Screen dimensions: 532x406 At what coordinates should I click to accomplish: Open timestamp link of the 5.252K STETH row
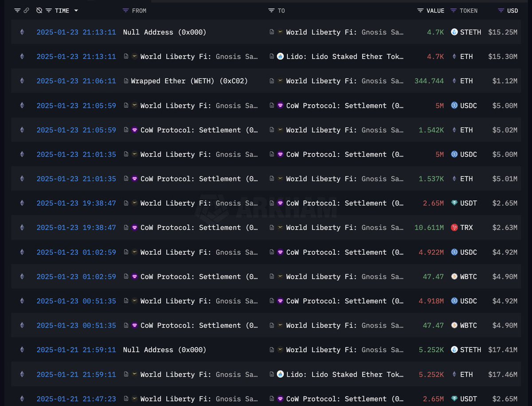pos(76,350)
